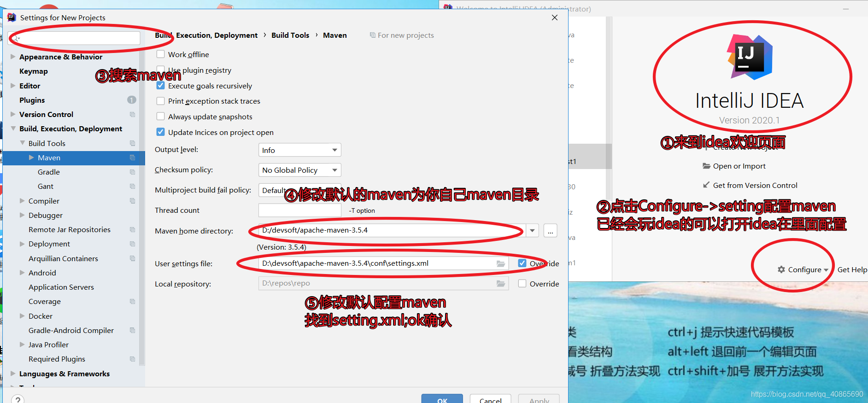
Task: Click the project-level icon next to Gradle
Action: click(x=133, y=172)
